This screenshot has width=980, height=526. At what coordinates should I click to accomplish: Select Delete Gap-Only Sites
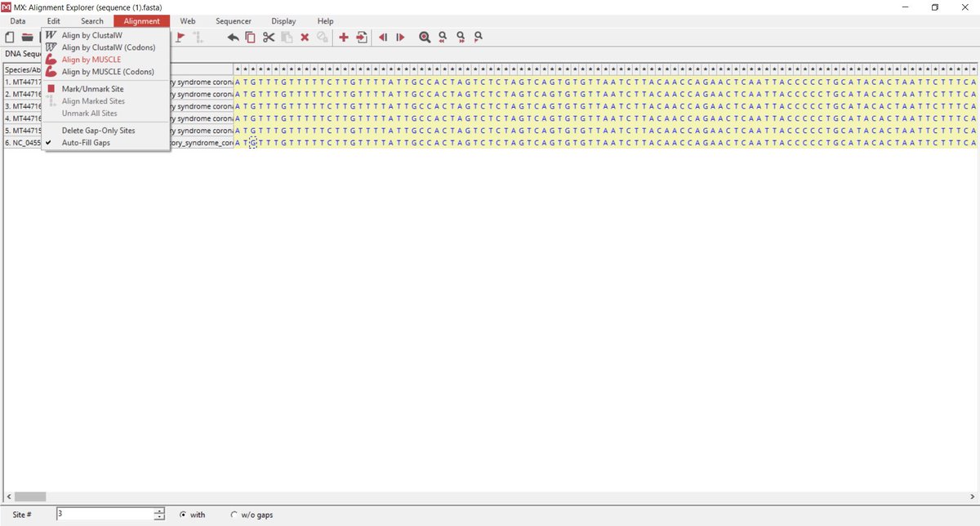click(x=98, y=130)
